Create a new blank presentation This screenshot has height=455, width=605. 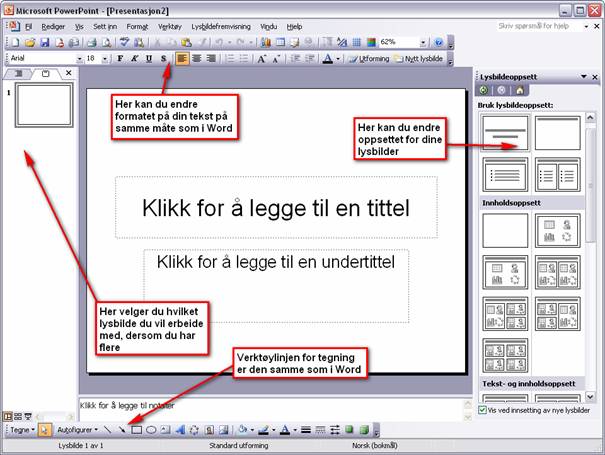pyautogui.click(x=15, y=42)
